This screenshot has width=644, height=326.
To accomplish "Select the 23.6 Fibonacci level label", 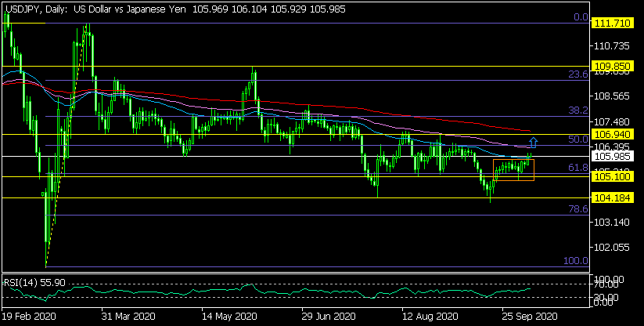I will (x=578, y=74).
